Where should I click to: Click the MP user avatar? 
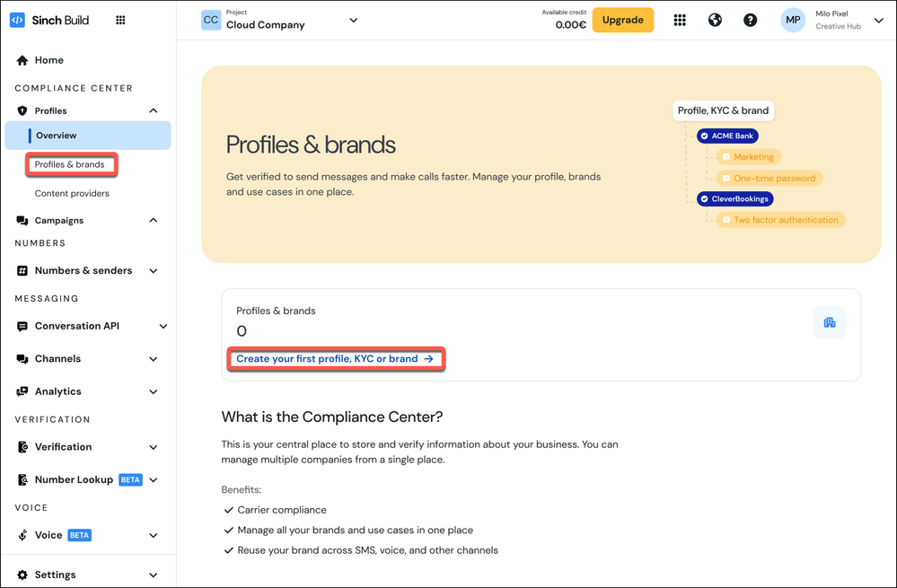coord(793,20)
